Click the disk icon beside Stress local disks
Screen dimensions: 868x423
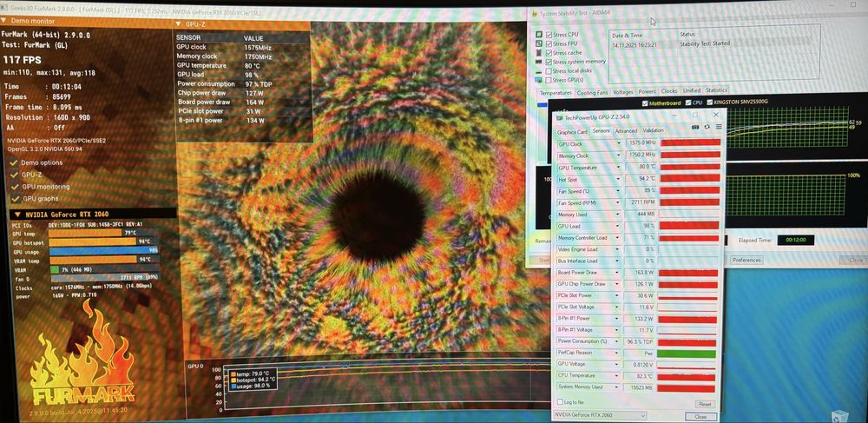(x=539, y=71)
